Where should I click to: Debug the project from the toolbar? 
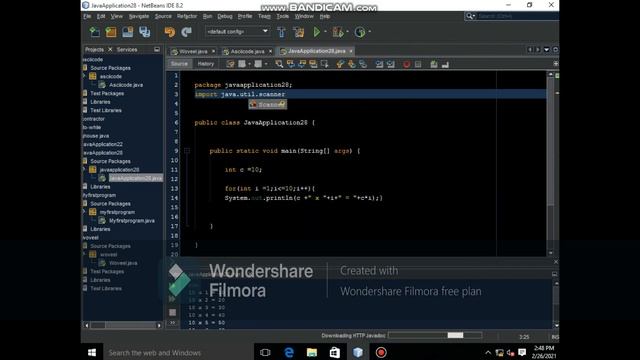338,32
